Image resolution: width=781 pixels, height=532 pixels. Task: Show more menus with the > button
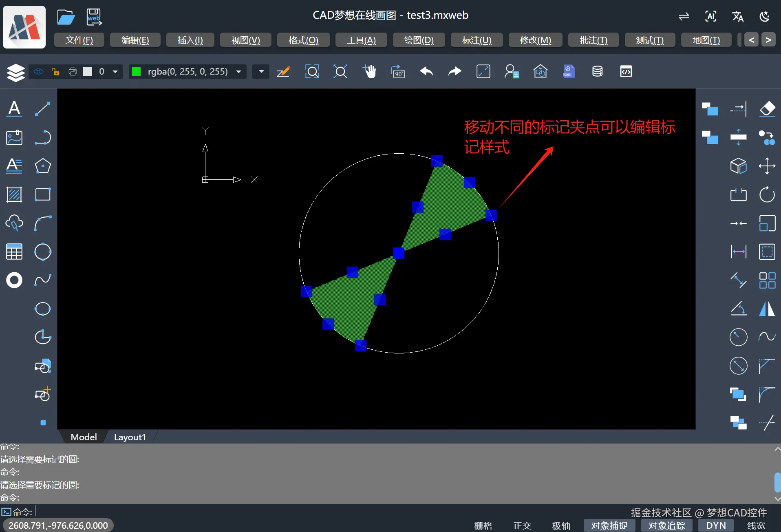pos(768,40)
